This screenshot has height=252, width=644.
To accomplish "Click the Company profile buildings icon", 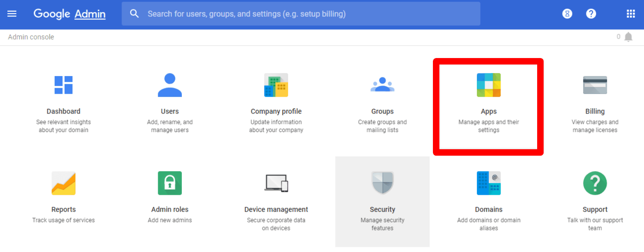I will pos(276,85).
